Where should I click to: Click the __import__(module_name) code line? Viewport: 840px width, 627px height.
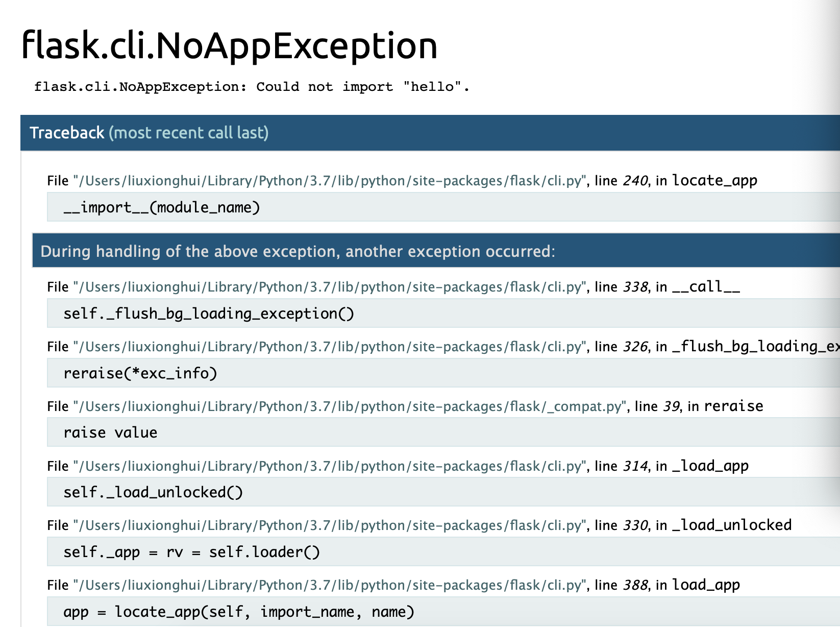[443, 207]
